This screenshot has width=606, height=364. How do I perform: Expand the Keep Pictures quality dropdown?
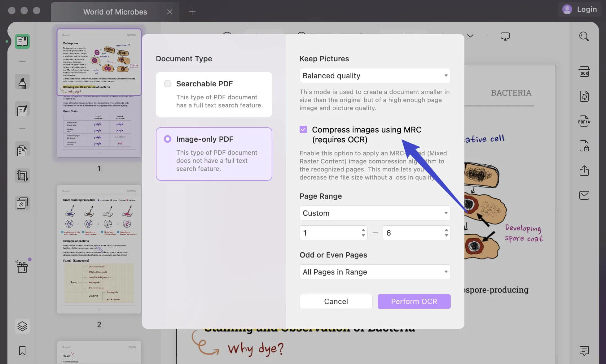(x=375, y=75)
